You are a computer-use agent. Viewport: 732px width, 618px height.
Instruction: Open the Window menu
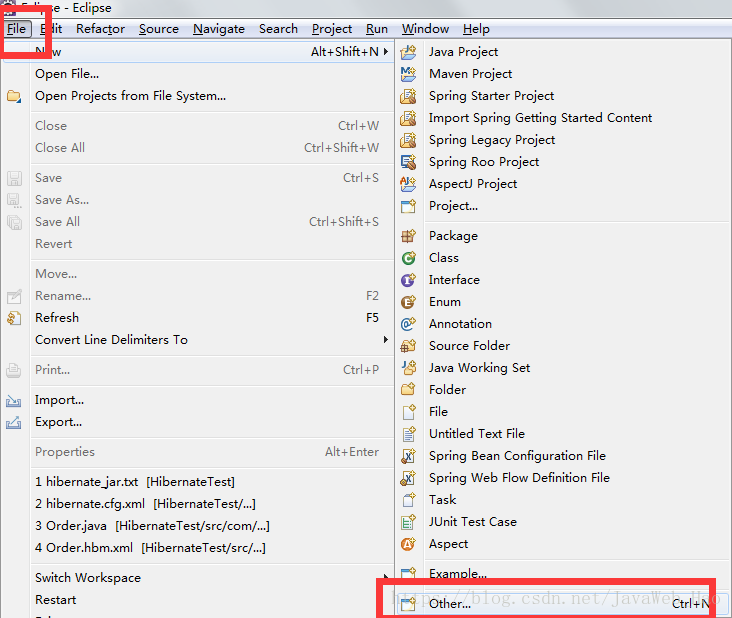(x=425, y=29)
